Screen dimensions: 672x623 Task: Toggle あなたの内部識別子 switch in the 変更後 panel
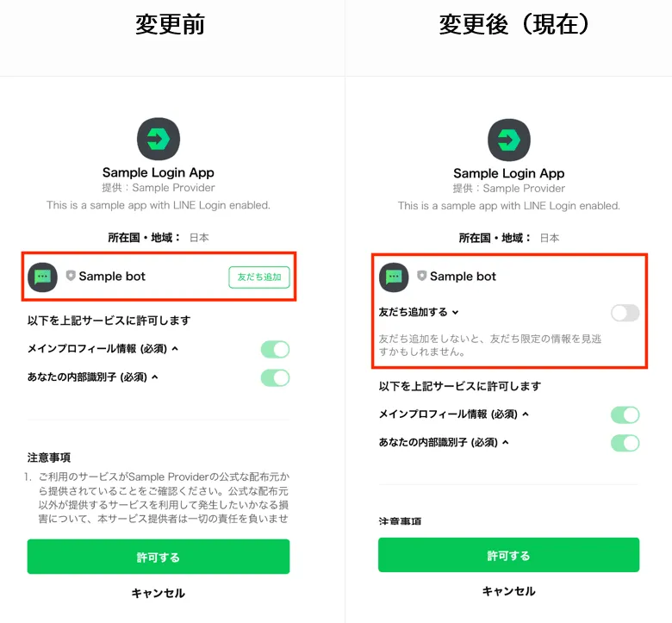[625, 443]
